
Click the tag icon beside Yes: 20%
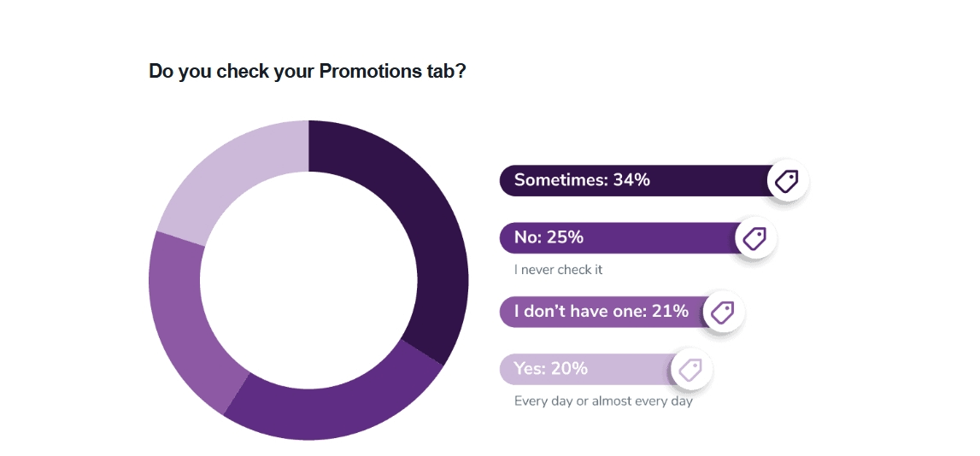(x=691, y=369)
